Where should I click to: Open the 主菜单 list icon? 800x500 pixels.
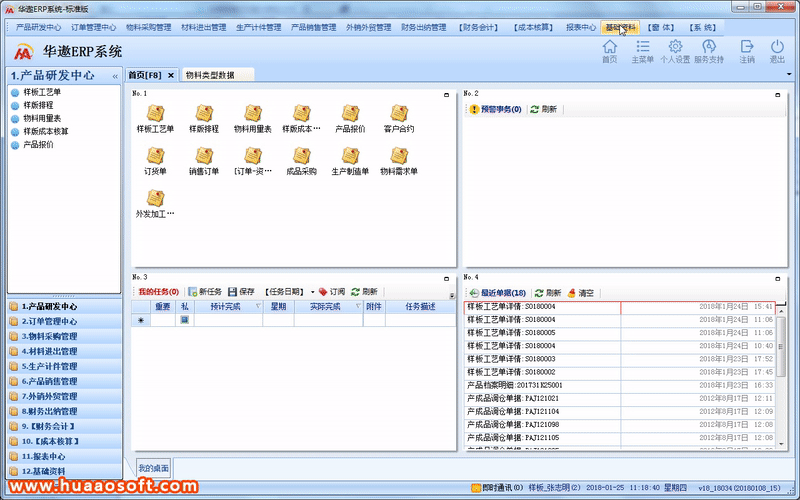coord(643,52)
